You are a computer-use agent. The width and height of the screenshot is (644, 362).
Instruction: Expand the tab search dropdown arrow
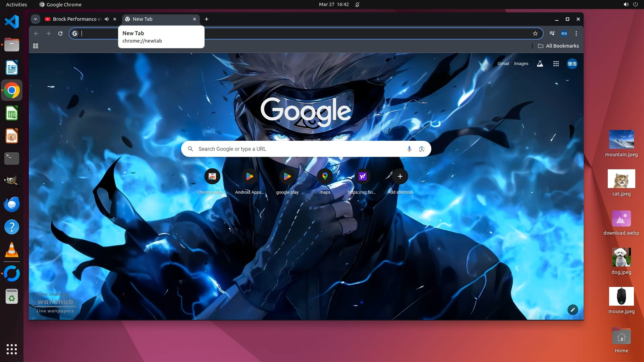[36, 19]
